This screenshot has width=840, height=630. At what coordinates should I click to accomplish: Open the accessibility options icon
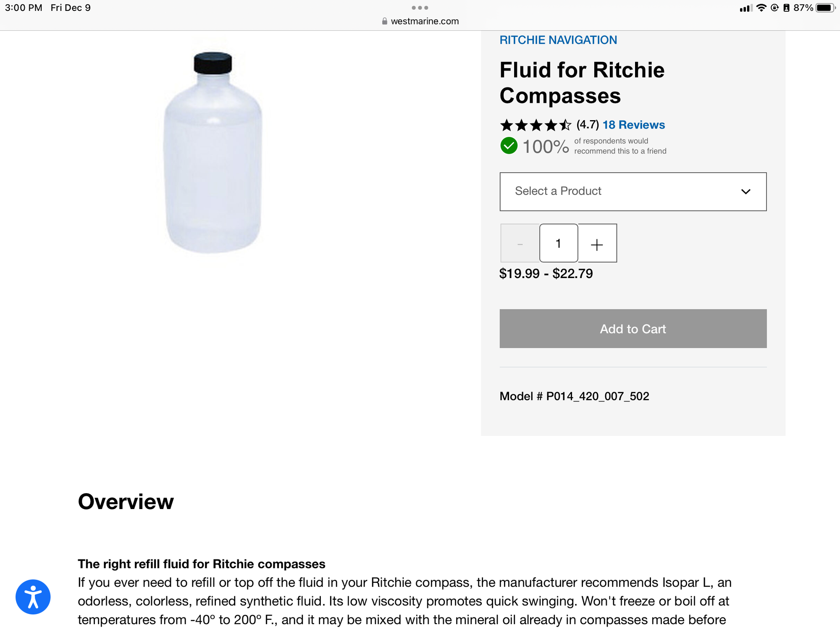(33, 597)
